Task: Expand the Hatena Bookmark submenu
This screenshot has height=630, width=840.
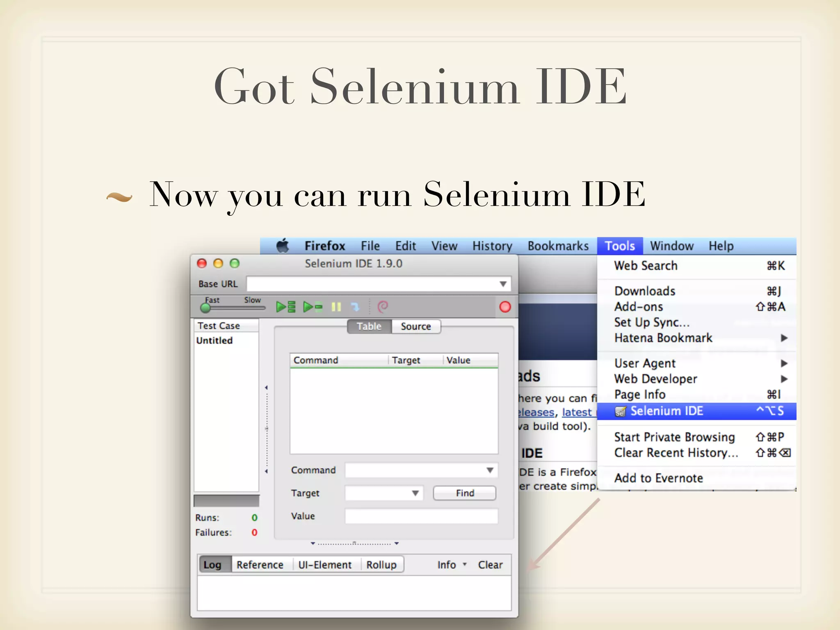Action: pos(697,338)
